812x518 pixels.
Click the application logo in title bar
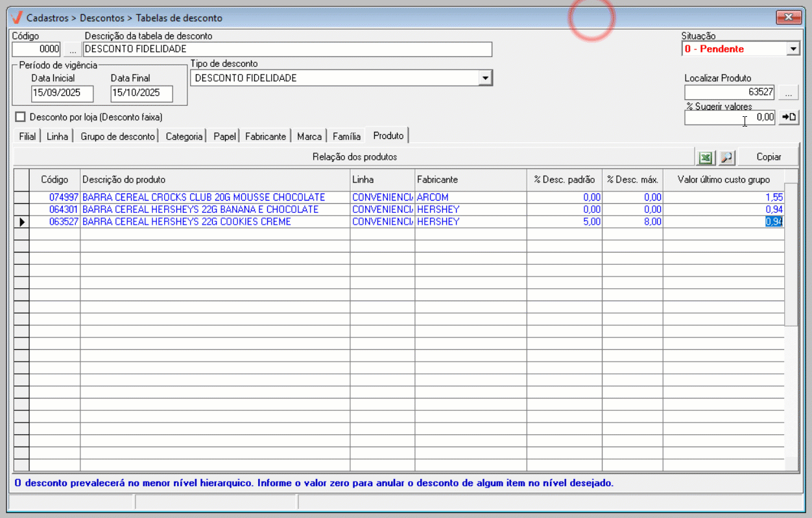[x=17, y=18]
